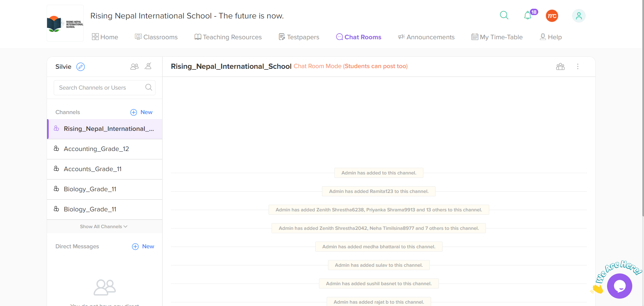
Task: Expand Show All Channels
Action: coord(104,226)
